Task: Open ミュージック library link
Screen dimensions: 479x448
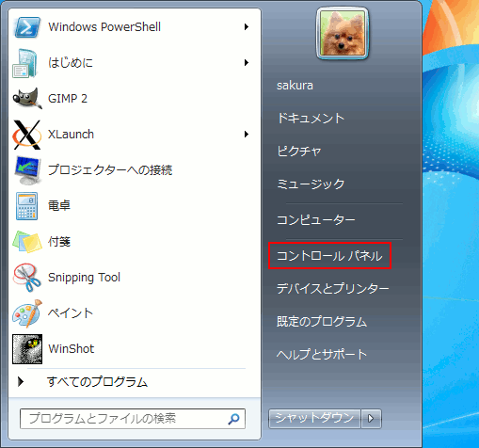Action: click(311, 184)
